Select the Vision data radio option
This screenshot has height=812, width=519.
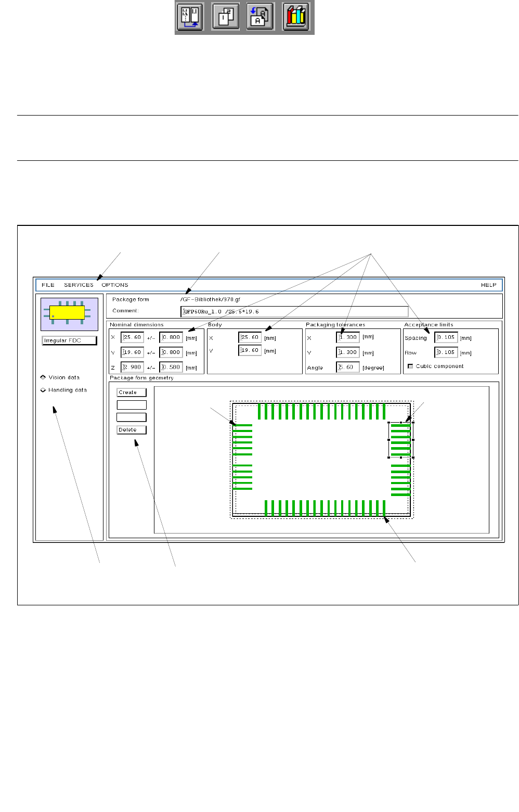point(60,377)
